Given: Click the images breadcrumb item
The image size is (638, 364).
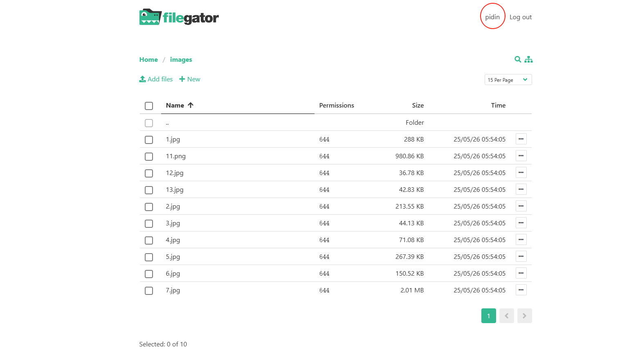Looking at the screenshot, I should pos(181,60).
